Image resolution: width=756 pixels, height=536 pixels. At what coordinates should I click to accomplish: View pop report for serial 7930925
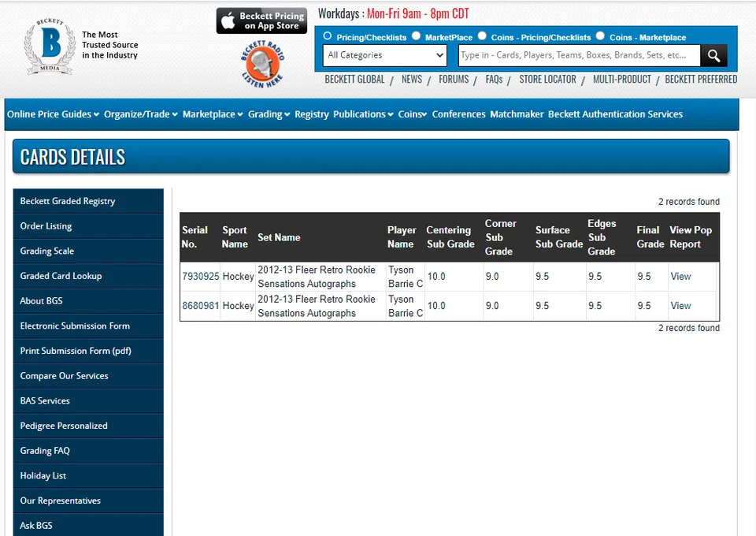tap(680, 277)
